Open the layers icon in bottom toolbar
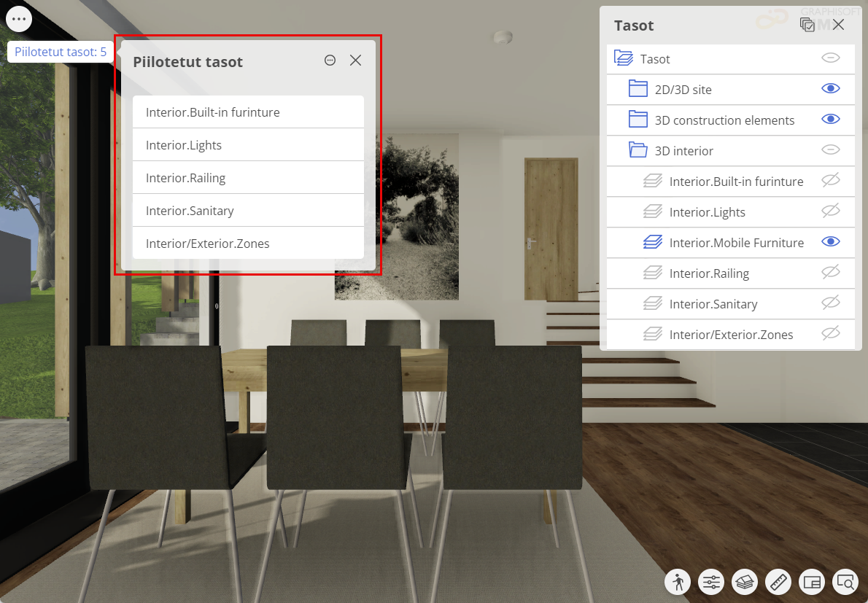Viewport: 868px width, 603px height. click(x=745, y=582)
